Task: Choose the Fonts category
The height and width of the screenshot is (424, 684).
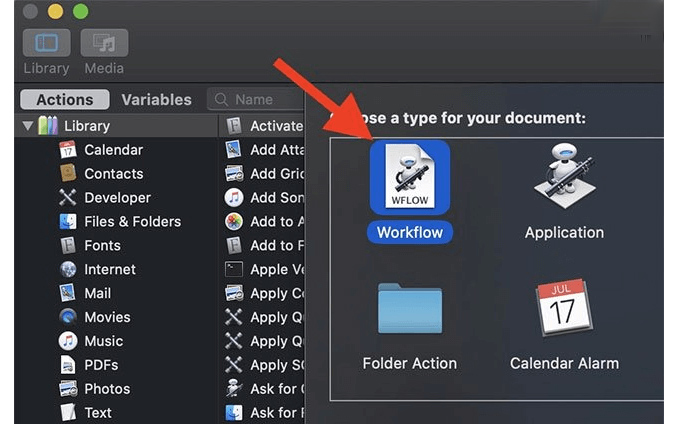Action: pos(102,246)
